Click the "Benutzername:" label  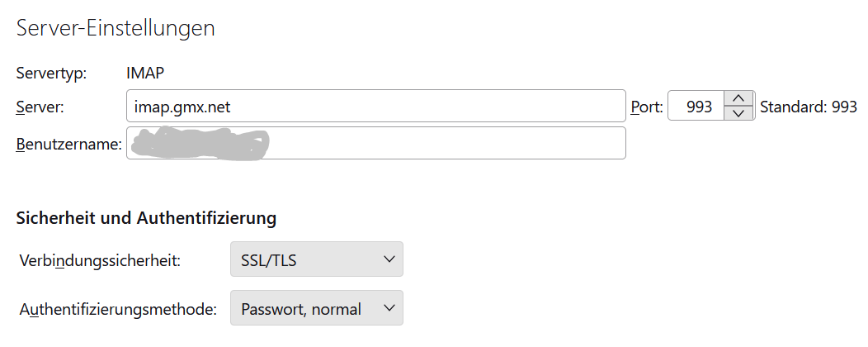pyautogui.click(x=69, y=144)
